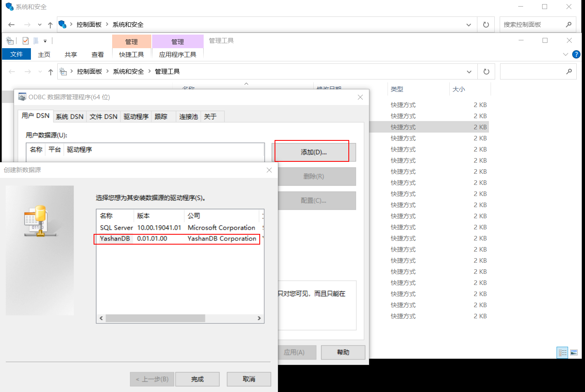
Task: Cancel the new data source wizard with 取消
Action: (249, 379)
